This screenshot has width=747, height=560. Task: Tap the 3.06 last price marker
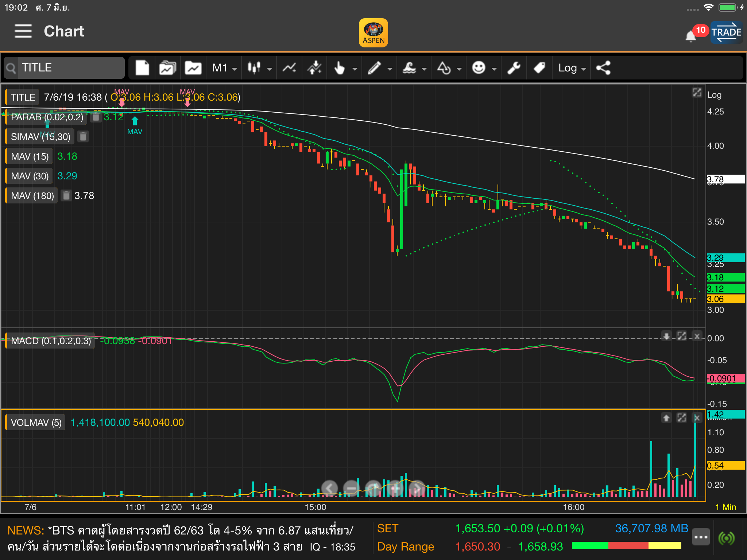tap(725, 299)
